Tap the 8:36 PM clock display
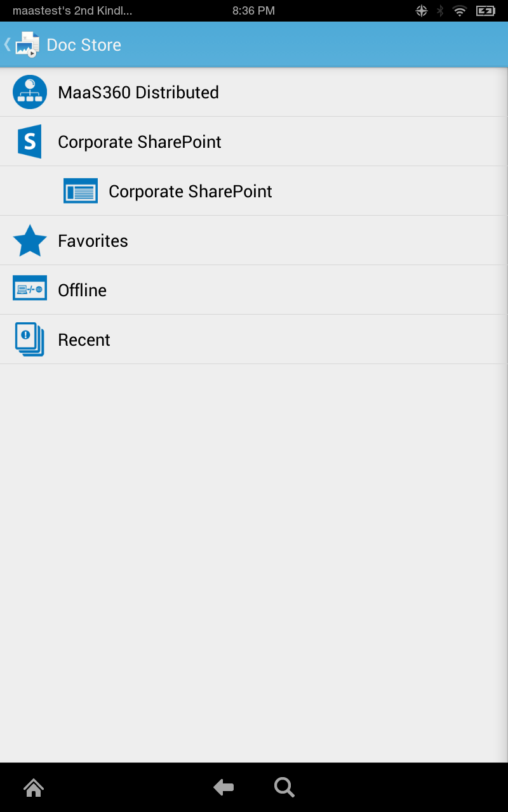The image size is (508, 812). coord(253,10)
